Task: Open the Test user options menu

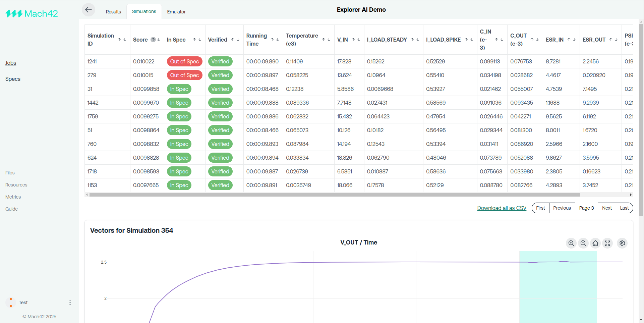Action: pyautogui.click(x=70, y=303)
